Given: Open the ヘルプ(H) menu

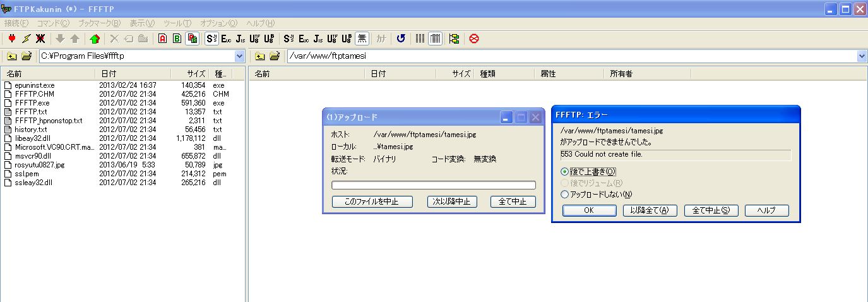Looking at the screenshot, I should pos(260,23).
